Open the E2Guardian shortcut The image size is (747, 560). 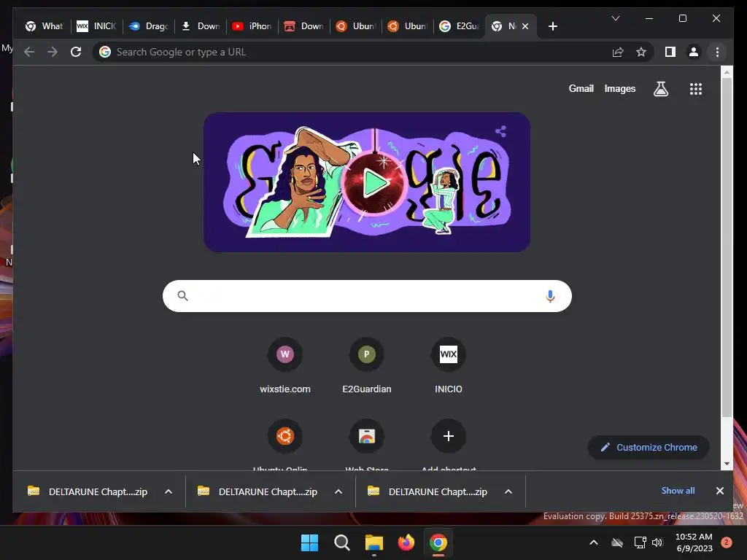(x=366, y=365)
